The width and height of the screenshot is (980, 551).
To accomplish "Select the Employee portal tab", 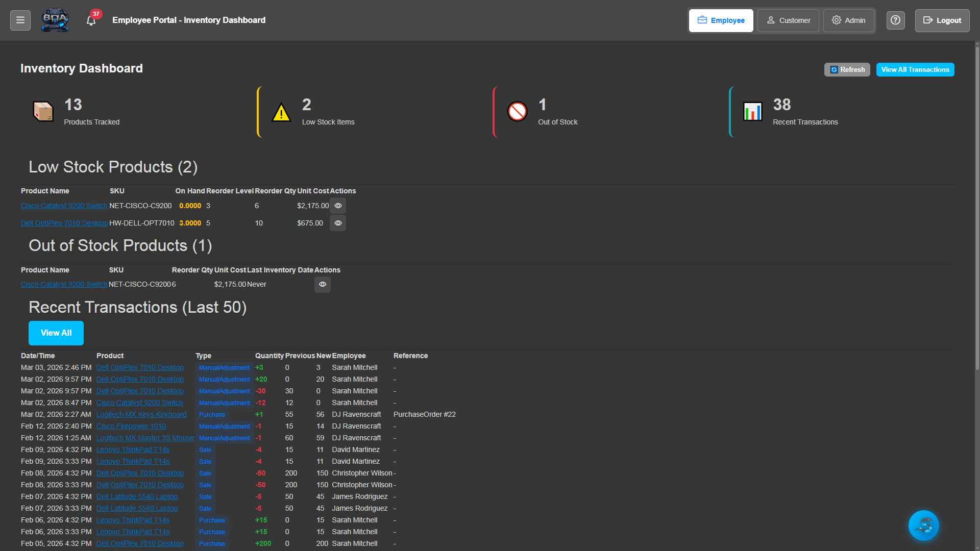I will pyautogui.click(x=721, y=20).
